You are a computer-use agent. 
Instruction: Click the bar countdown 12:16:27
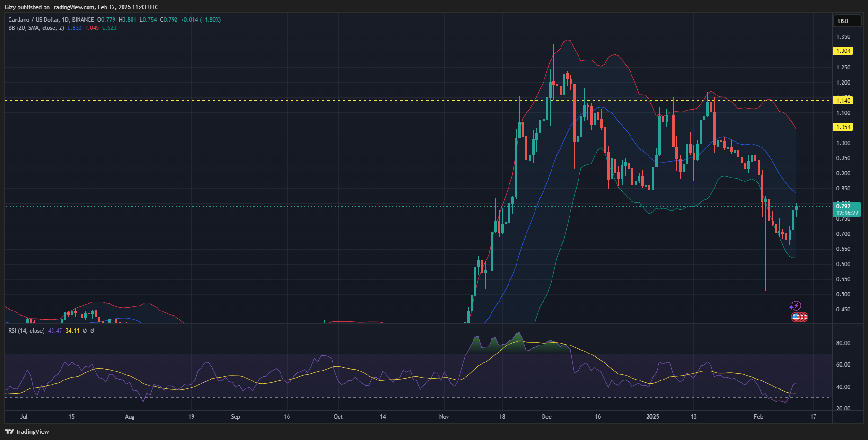tap(847, 213)
